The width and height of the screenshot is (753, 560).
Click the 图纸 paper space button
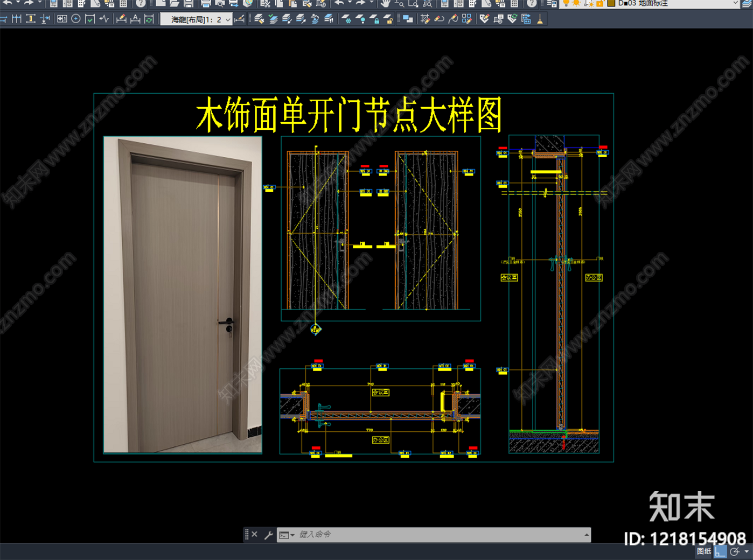[704, 551]
